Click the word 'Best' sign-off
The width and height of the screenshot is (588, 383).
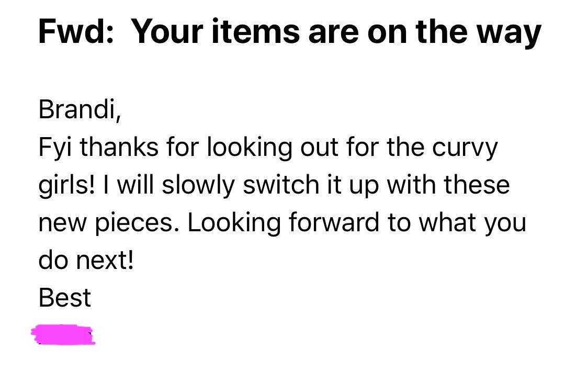pos(65,298)
